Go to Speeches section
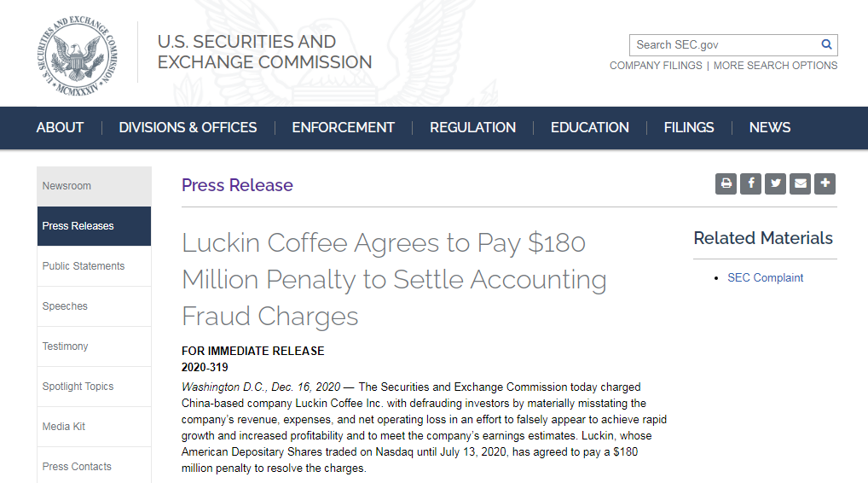 [x=65, y=306]
